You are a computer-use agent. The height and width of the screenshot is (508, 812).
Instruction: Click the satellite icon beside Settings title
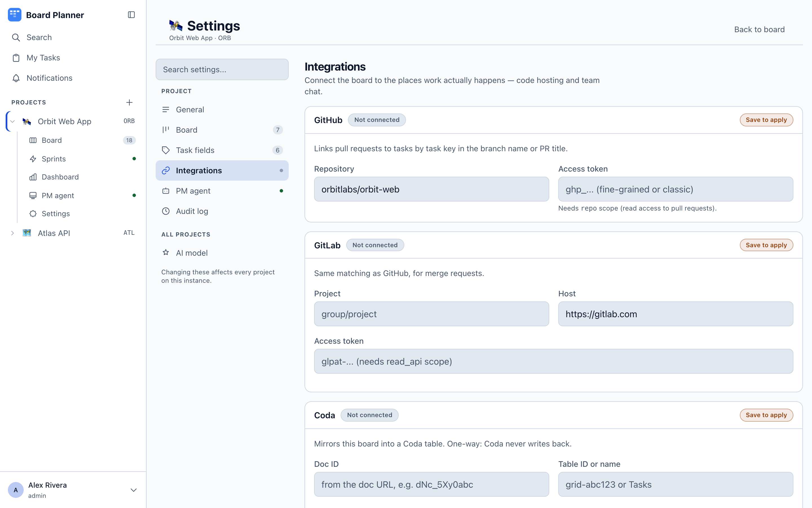tap(176, 25)
